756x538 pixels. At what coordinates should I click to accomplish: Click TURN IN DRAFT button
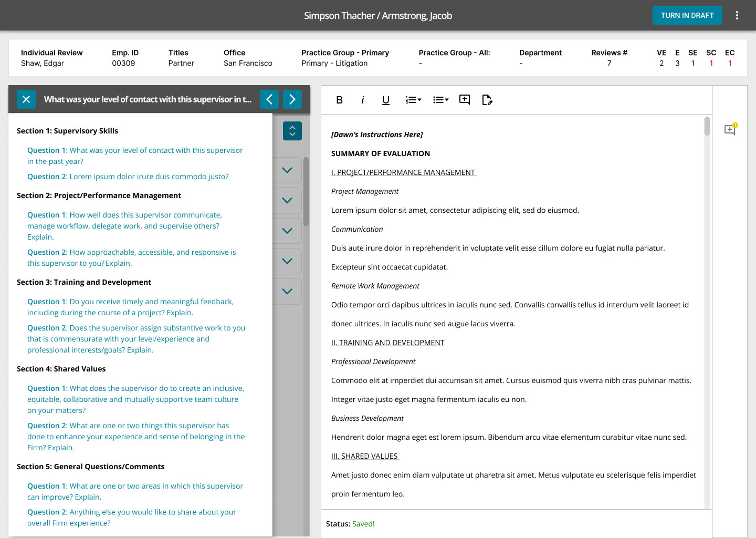tap(687, 15)
